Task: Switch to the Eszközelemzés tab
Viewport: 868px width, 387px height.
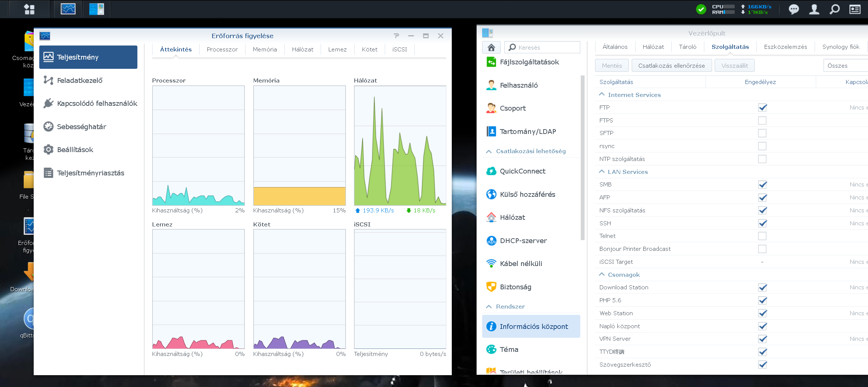Action: tap(785, 47)
